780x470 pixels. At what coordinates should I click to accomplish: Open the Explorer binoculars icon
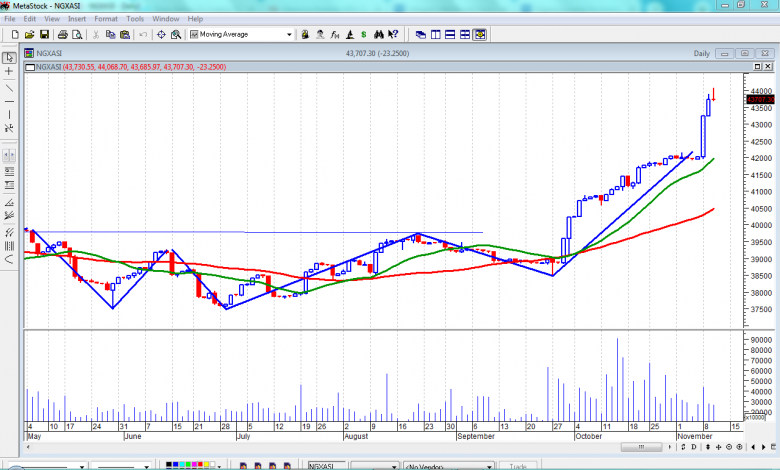point(379,34)
